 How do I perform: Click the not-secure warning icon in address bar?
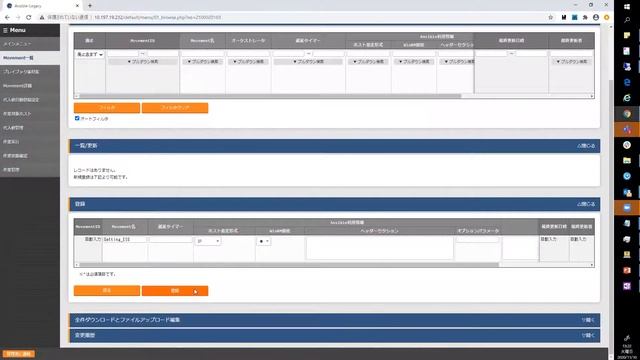click(x=42, y=18)
